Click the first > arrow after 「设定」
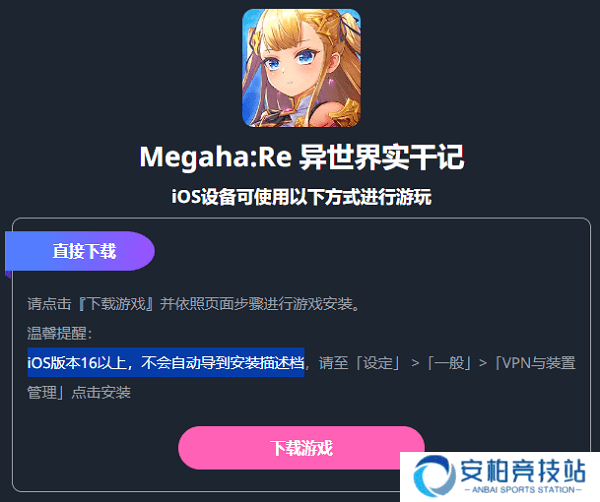Viewport: 600px width, 502px height. (x=415, y=363)
